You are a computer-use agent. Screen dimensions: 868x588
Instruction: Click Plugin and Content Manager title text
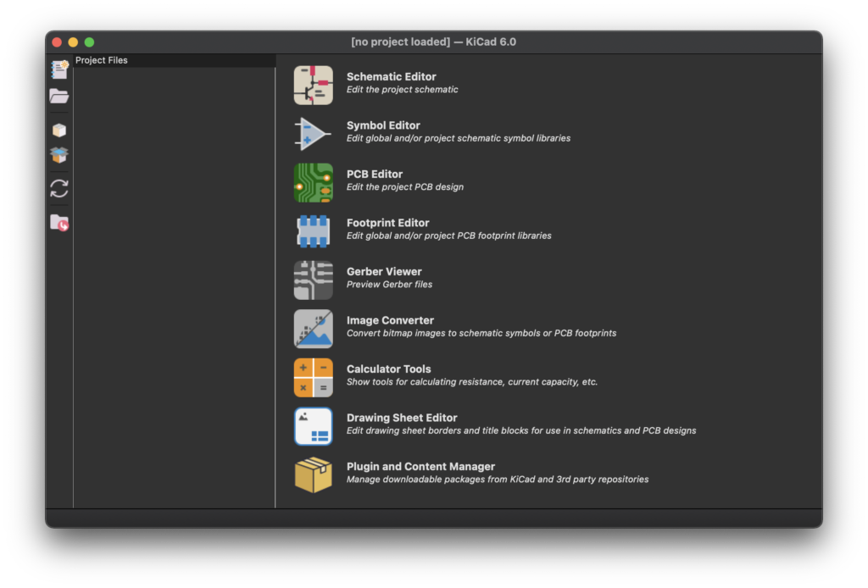click(420, 466)
